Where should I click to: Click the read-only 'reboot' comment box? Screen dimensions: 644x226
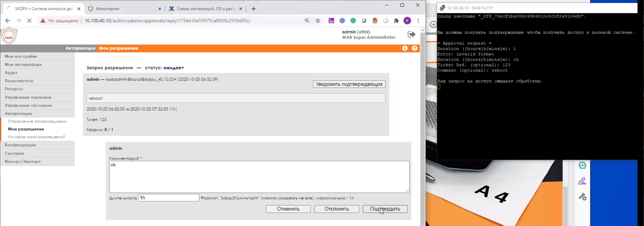click(236, 98)
